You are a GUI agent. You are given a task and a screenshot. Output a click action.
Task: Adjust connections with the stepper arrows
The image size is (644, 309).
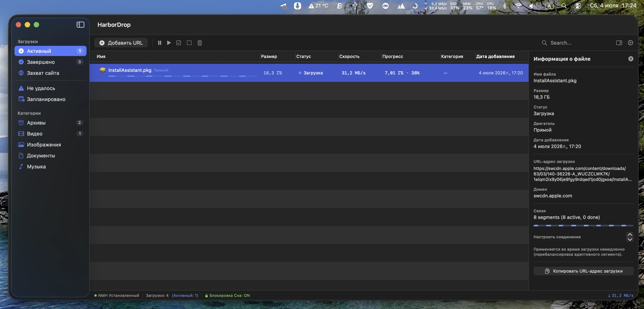630,237
